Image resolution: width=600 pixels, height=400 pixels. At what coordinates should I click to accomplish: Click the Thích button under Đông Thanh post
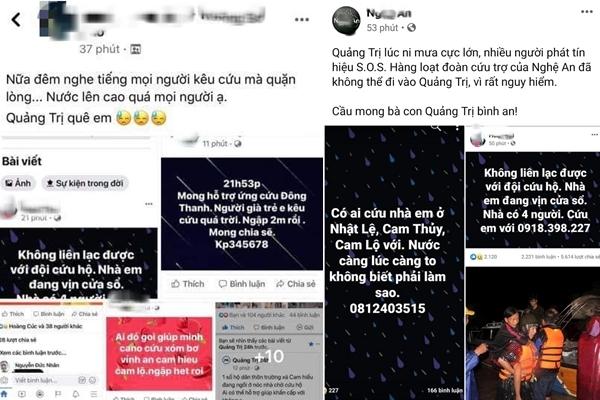point(188,284)
